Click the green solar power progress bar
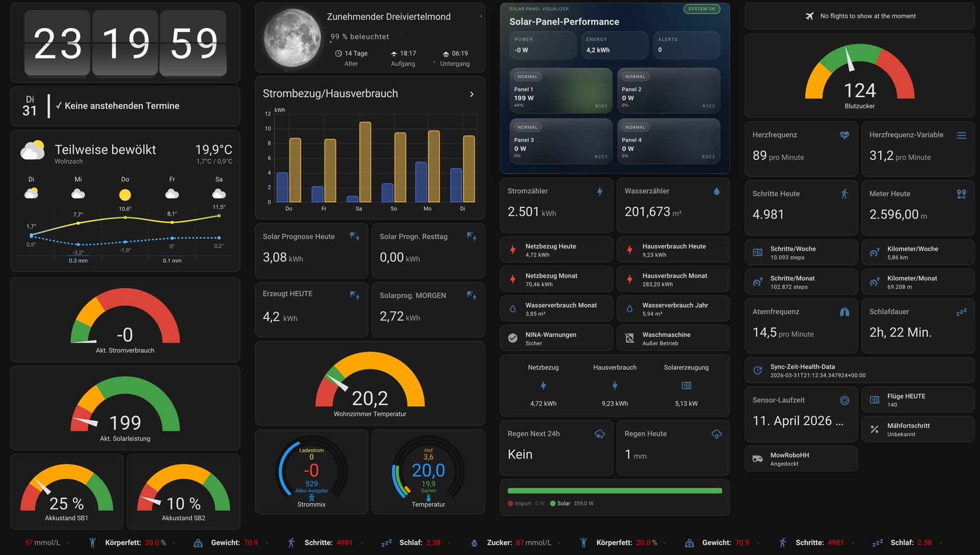 615,491
